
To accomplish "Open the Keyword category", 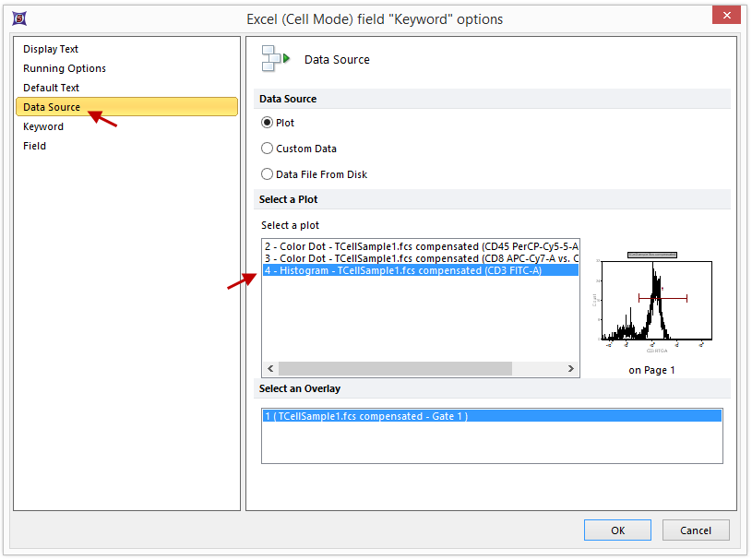I will tap(43, 126).
